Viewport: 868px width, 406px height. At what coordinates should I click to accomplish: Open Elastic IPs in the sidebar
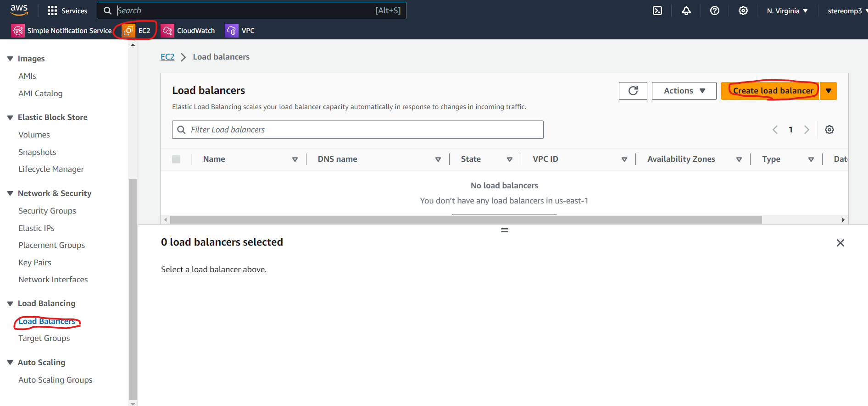pyautogui.click(x=36, y=228)
